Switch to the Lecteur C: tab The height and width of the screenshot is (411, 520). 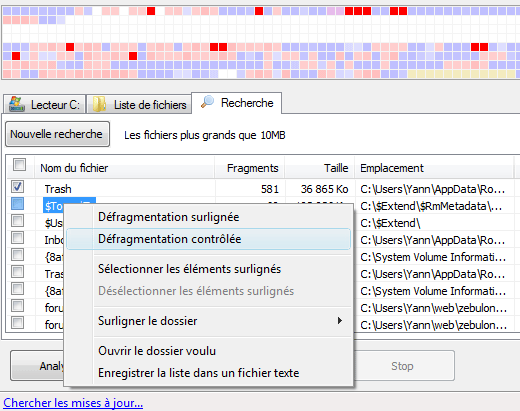pyautogui.click(x=45, y=104)
